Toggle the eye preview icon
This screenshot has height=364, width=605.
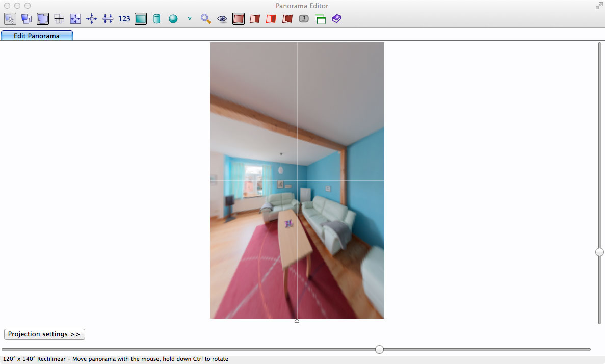[222, 19]
